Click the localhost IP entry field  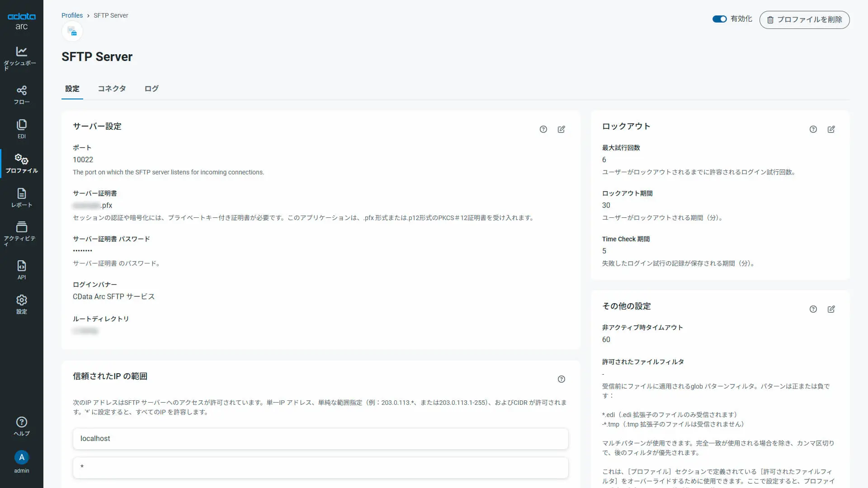click(x=320, y=439)
